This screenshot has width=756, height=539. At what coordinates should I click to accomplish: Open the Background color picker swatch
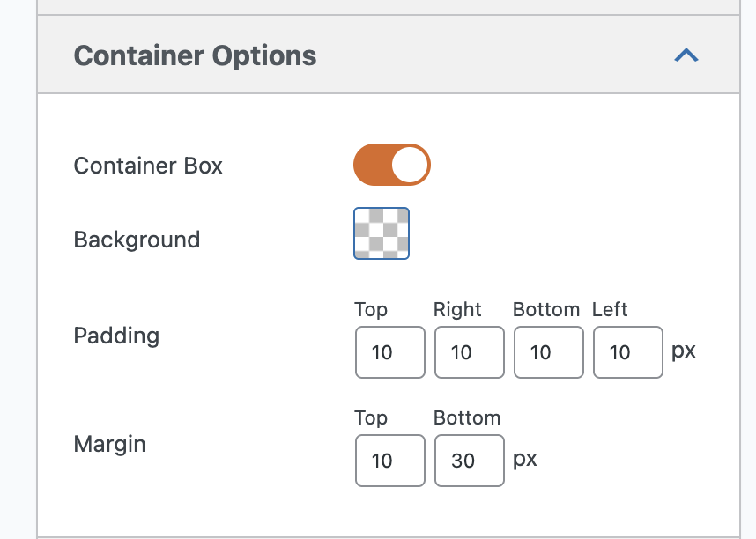[x=382, y=233]
